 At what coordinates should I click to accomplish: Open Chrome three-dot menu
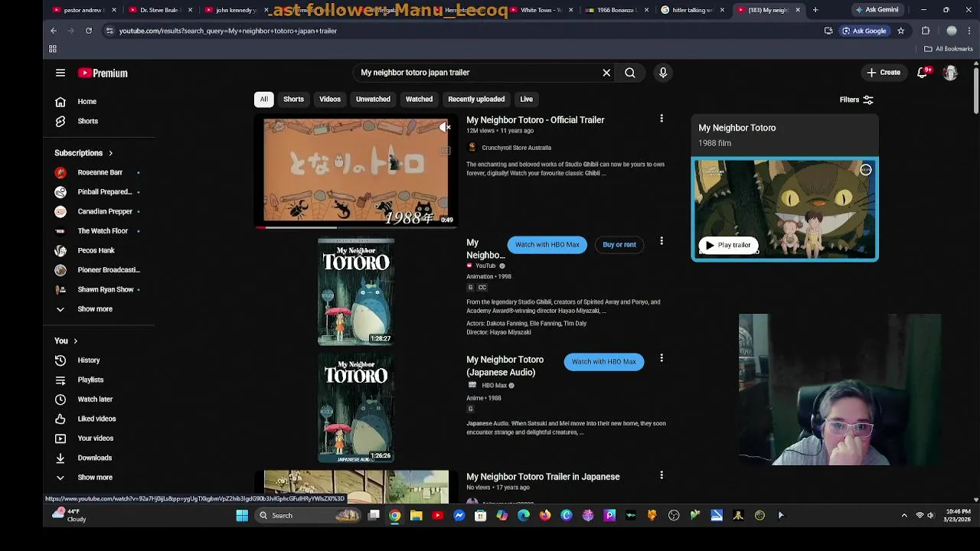969,31
